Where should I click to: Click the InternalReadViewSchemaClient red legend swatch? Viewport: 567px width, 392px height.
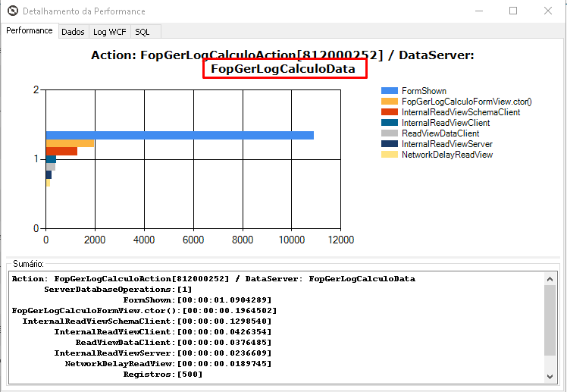390,112
